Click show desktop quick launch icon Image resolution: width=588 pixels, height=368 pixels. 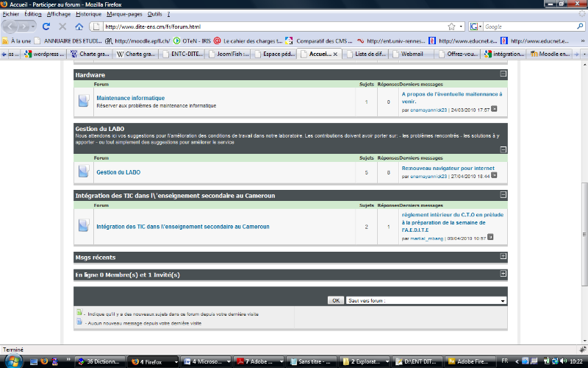point(33,361)
